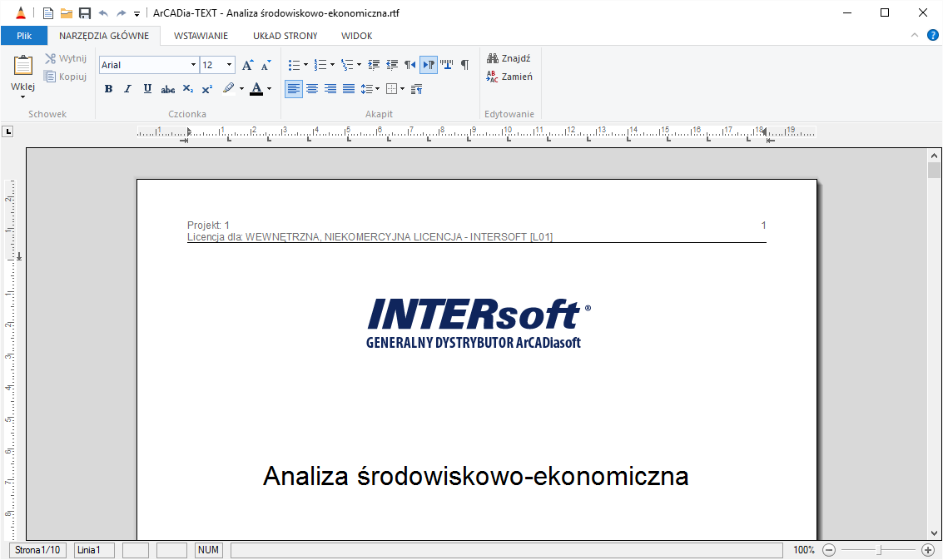Screen dimensions: 943x560
Task: Click the undo arrow icon
Action: pyautogui.click(x=103, y=12)
